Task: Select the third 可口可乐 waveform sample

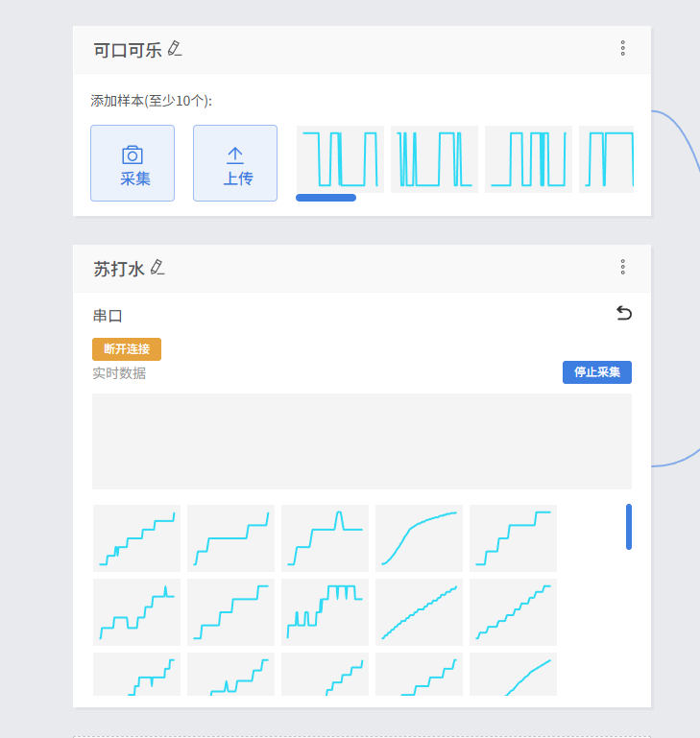Action: coord(527,159)
